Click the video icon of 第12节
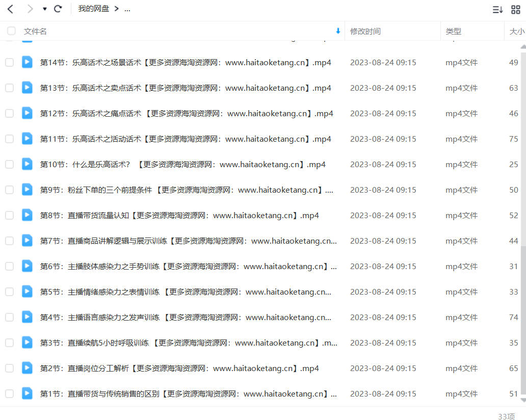 tap(27, 113)
